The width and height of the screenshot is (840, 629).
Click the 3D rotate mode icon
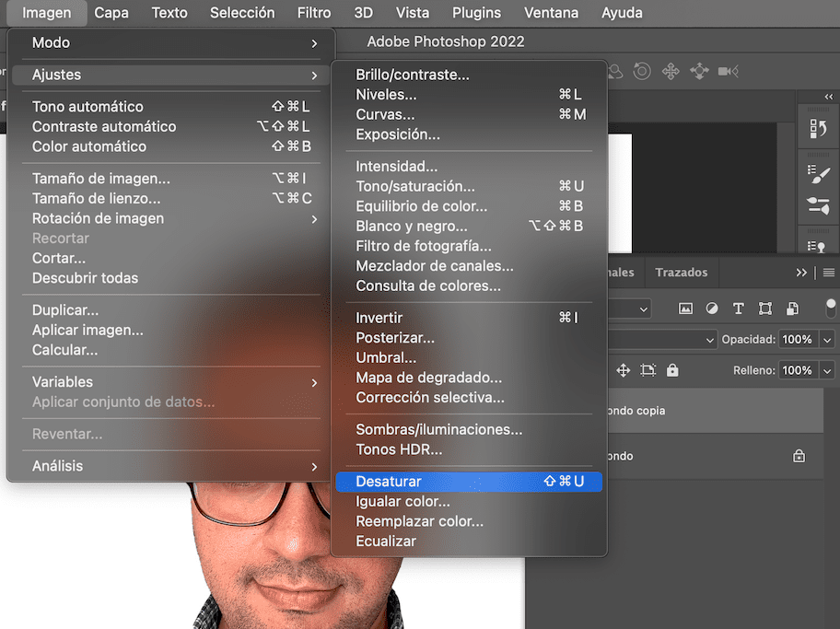click(642, 71)
